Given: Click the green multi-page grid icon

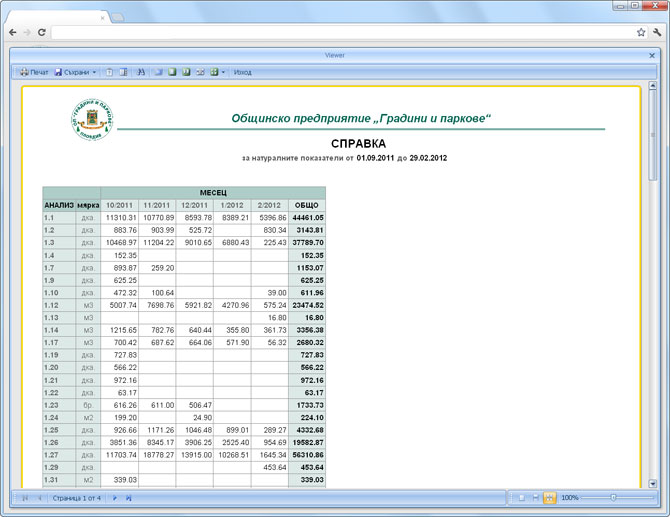Looking at the screenshot, I should tap(214, 72).
